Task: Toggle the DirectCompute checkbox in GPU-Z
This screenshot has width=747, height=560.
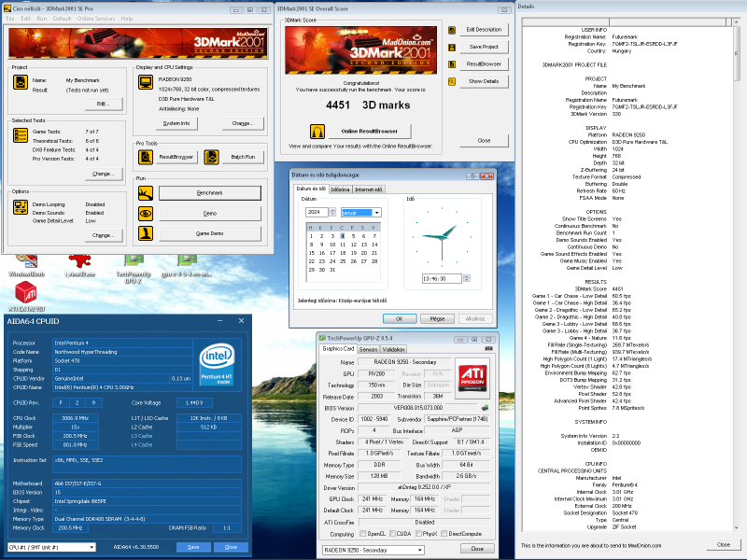Action: [x=444, y=533]
